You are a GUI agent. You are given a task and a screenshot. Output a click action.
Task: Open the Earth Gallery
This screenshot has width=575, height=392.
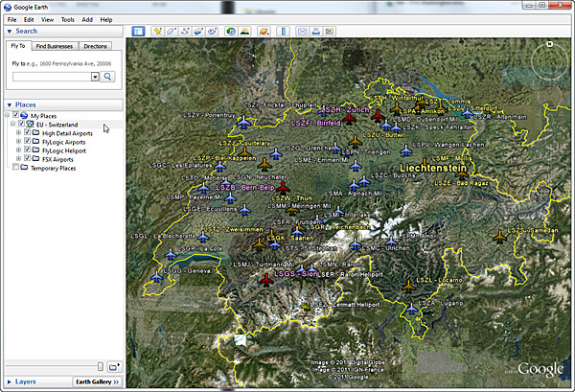tap(97, 381)
